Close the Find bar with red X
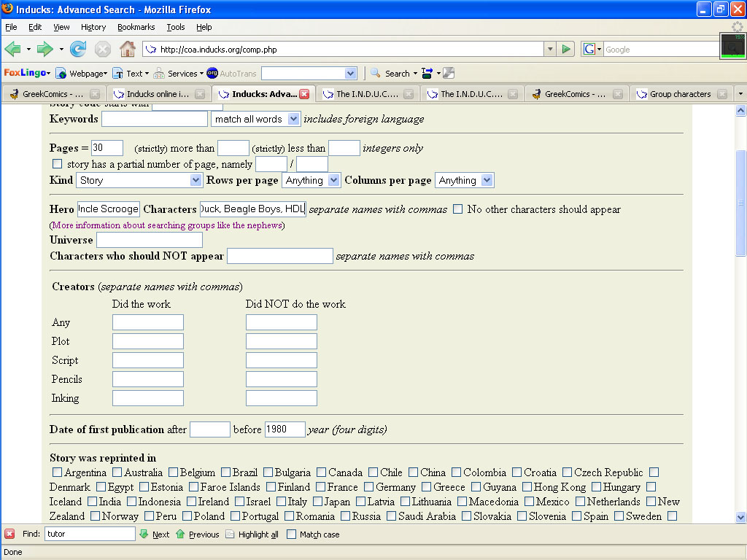 tap(9, 534)
